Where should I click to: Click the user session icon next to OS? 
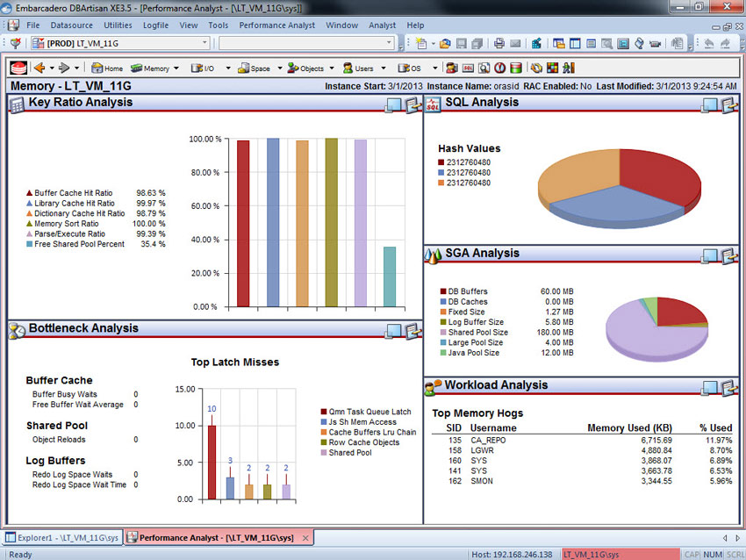pos(451,68)
